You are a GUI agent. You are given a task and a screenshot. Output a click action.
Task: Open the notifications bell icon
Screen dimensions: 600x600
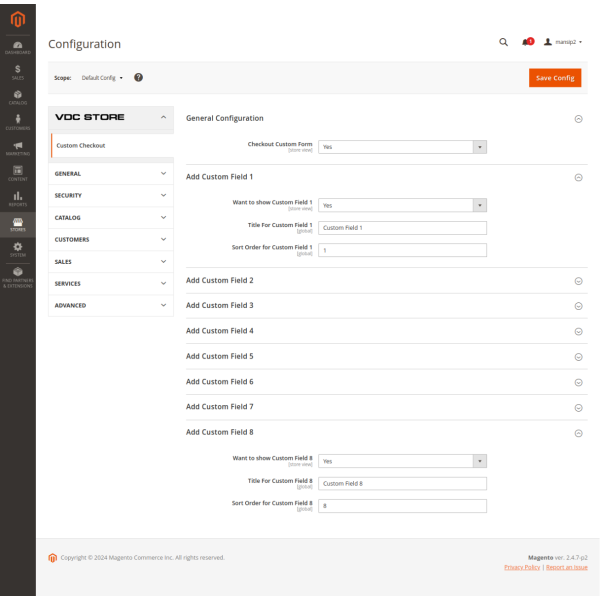coord(526,42)
